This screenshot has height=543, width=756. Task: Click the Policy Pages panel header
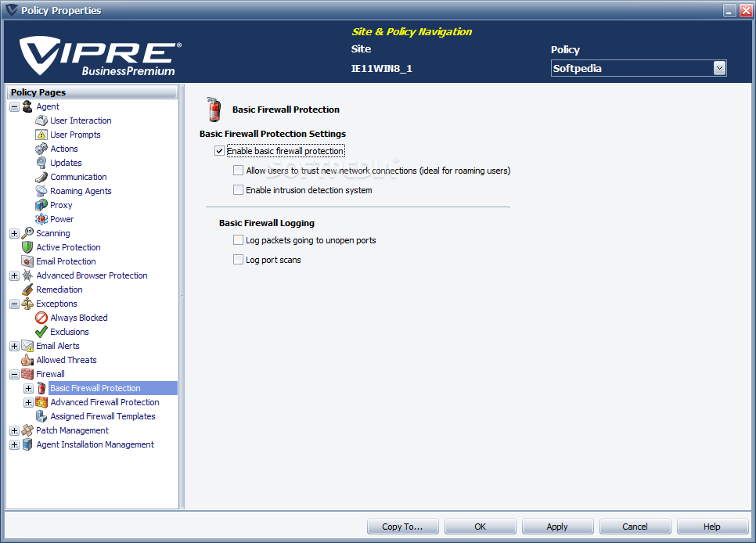click(x=92, y=92)
